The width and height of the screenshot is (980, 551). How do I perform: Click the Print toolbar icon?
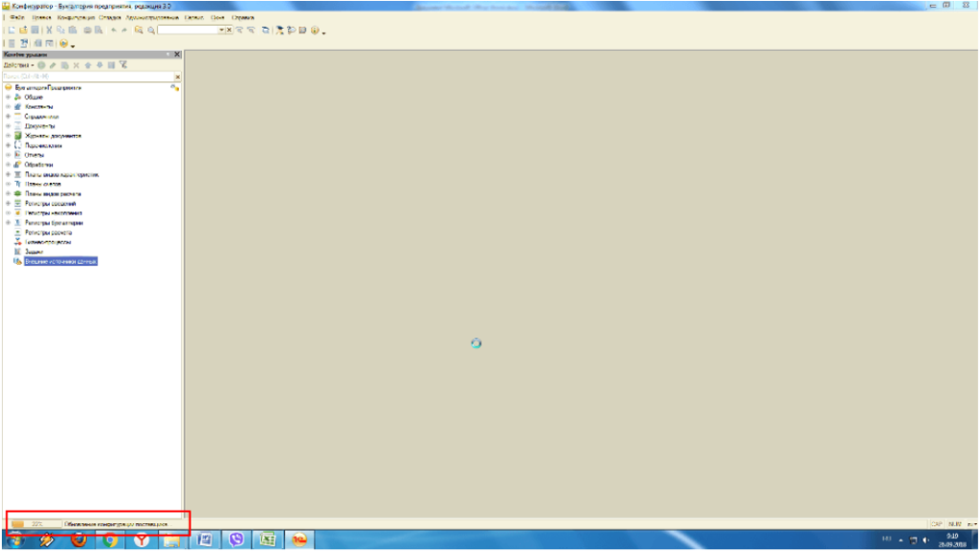(87, 30)
